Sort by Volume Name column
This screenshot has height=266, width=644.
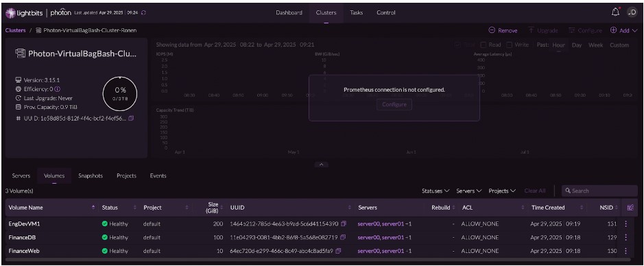click(x=93, y=208)
